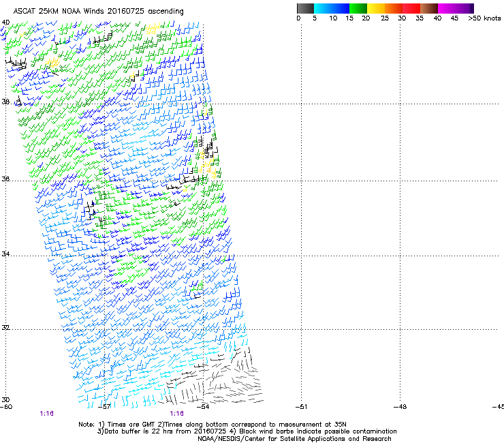Click the longitude label '-60'
The width and height of the screenshot is (504, 443).
pyautogui.click(x=6, y=407)
